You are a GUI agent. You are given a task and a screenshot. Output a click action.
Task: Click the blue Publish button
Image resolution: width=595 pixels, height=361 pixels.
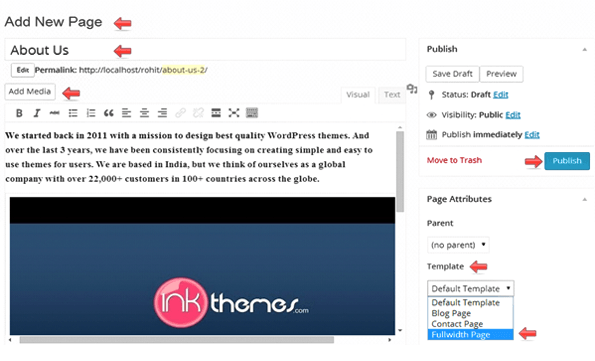click(x=567, y=161)
